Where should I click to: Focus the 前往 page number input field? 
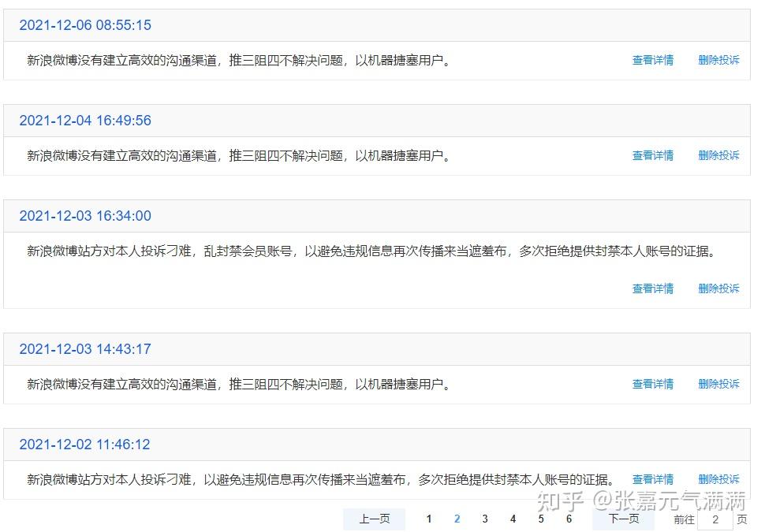pyautogui.click(x=715, y=520)
